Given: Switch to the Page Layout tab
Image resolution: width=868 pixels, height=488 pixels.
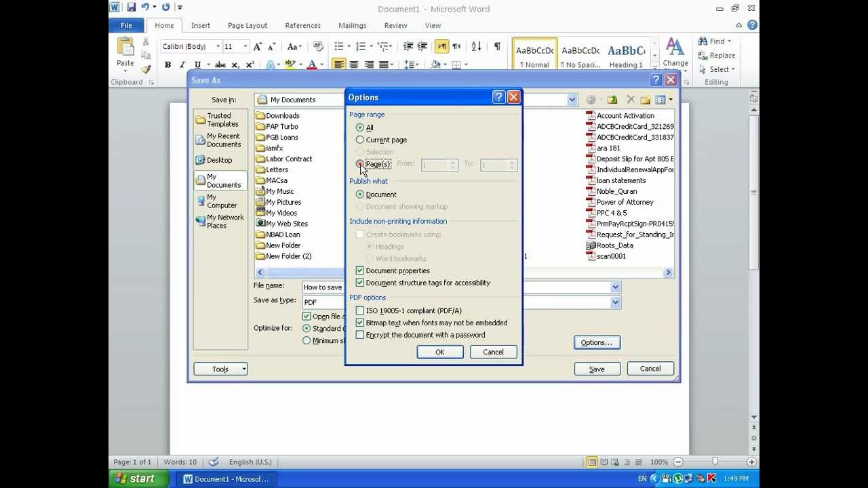Looking at the screenshot, I should point(248,25).
